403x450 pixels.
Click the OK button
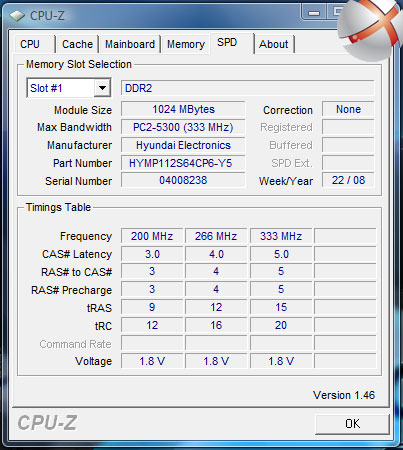(x=352, y=424)
